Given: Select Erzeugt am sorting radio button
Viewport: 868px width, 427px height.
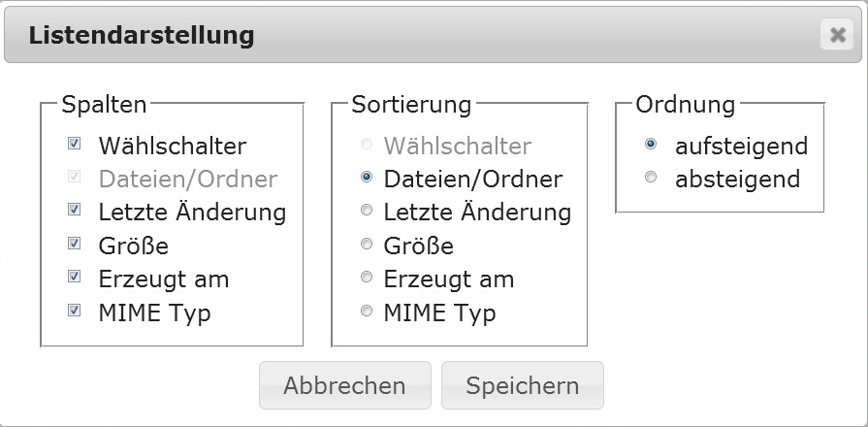Looking at the screenshot, I should [366, 278].
